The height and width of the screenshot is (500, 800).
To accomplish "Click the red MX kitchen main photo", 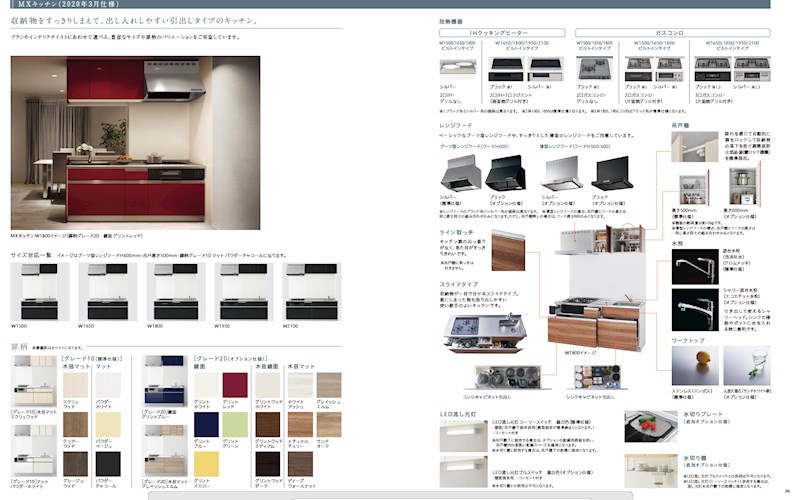I will click(x=135, y=143).
